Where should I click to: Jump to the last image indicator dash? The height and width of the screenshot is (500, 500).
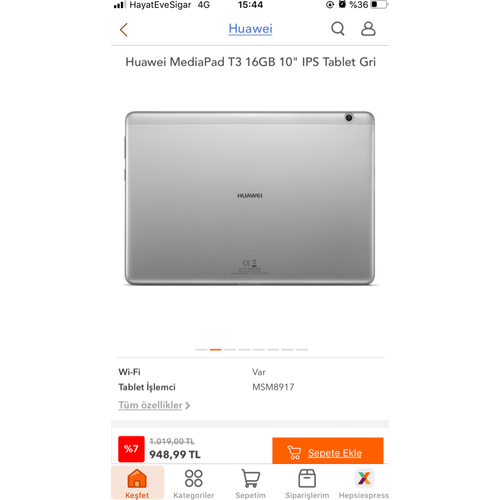pos(302,350)
